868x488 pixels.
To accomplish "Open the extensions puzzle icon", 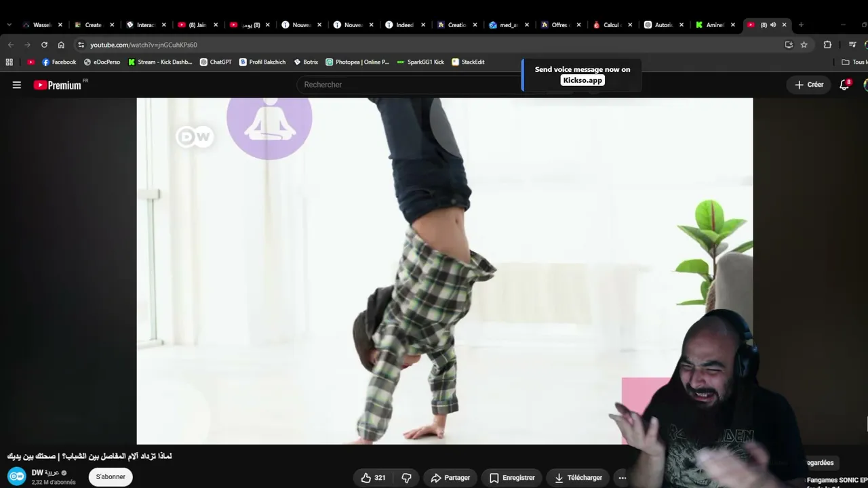I will [827, 45].
